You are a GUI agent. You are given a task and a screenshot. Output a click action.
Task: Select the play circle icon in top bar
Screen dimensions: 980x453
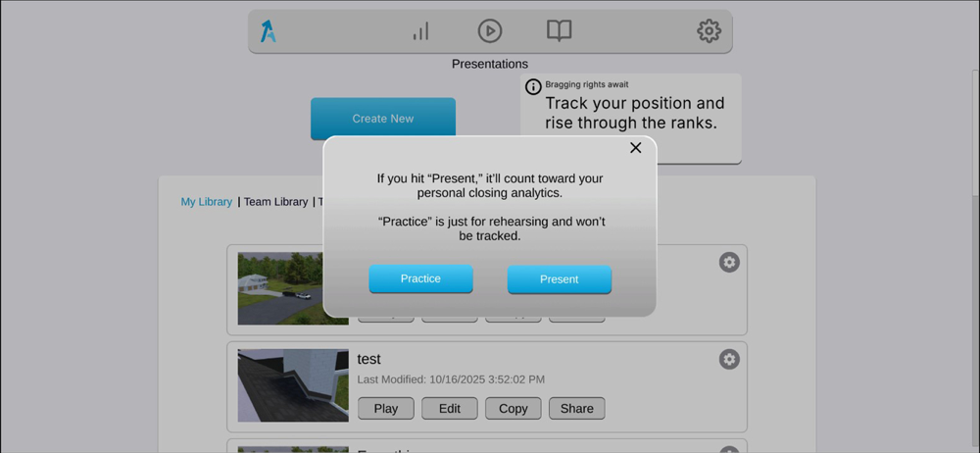490,30
